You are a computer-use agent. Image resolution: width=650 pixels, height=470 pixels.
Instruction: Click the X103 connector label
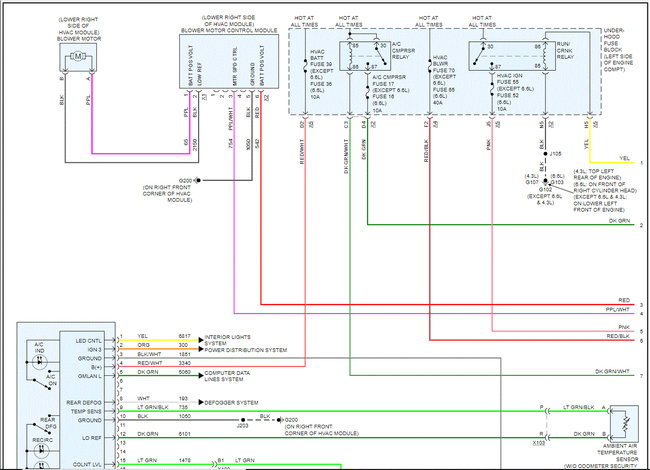coord(539,443)
